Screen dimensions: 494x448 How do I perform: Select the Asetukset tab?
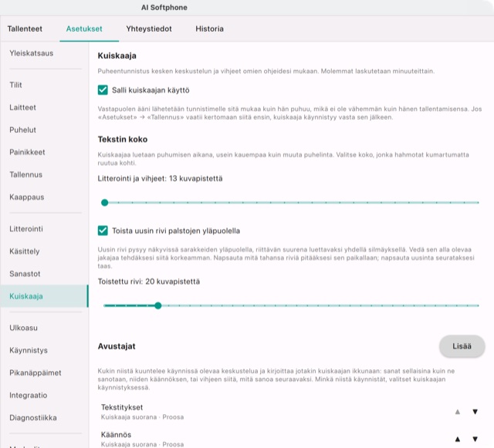84,29
